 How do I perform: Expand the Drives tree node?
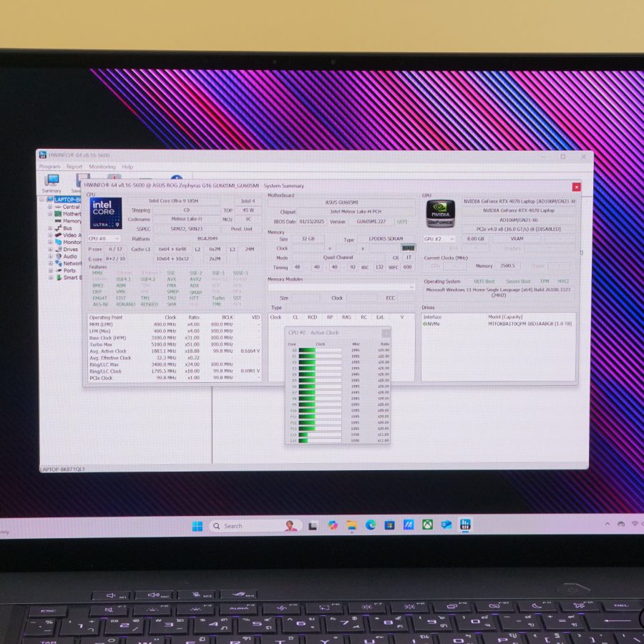pos(50,249)
